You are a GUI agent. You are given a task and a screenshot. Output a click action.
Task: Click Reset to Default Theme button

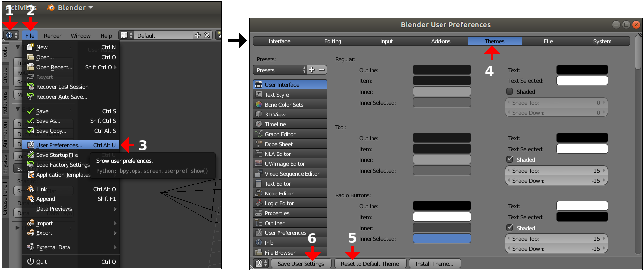pyautogui.click(x=370, y=263)
